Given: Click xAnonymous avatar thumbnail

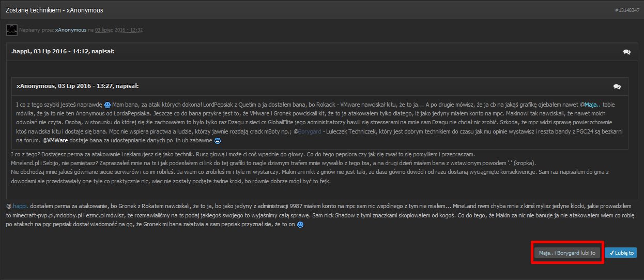Looking at the screenshot, I should tap(11, 30).
